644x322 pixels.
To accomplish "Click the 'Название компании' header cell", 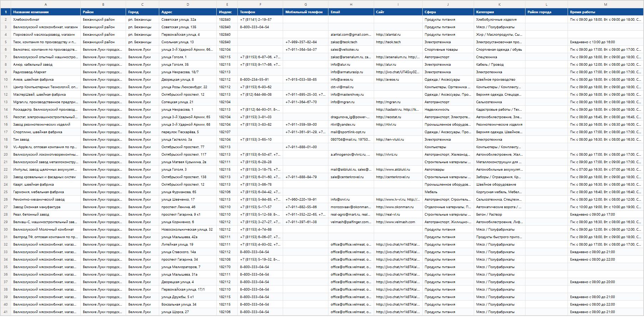I will tap(46, 12).
